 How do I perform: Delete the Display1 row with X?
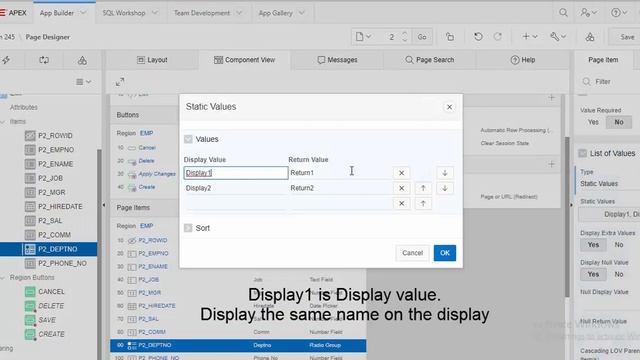click(401, 173)
